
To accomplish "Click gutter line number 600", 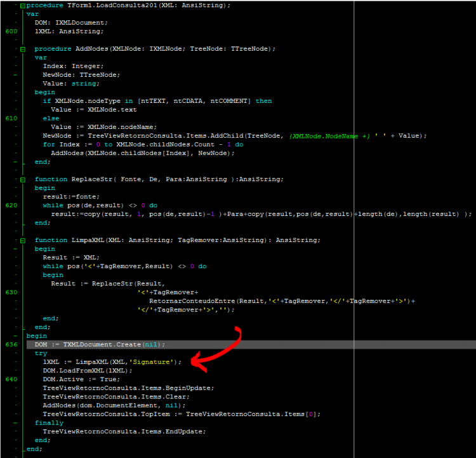I will coord(11,32).
